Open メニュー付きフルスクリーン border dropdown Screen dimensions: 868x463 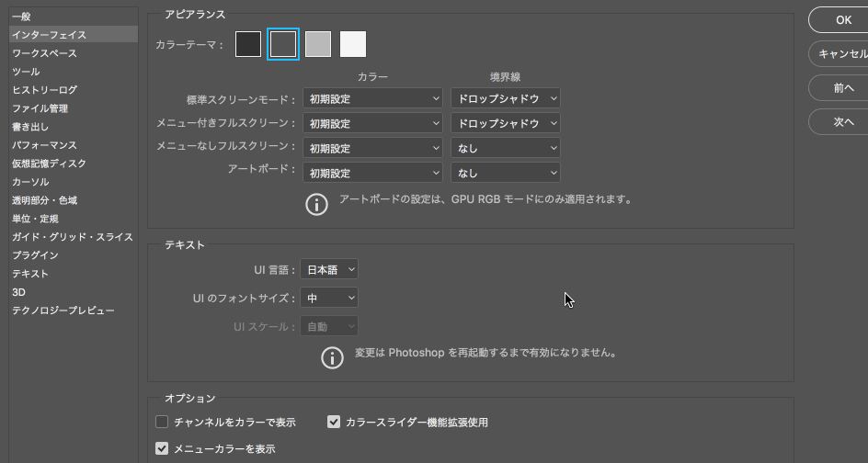[506, 123]
